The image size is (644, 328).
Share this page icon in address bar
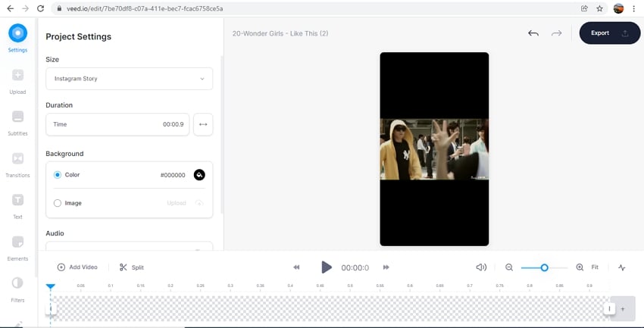[584, 8]
